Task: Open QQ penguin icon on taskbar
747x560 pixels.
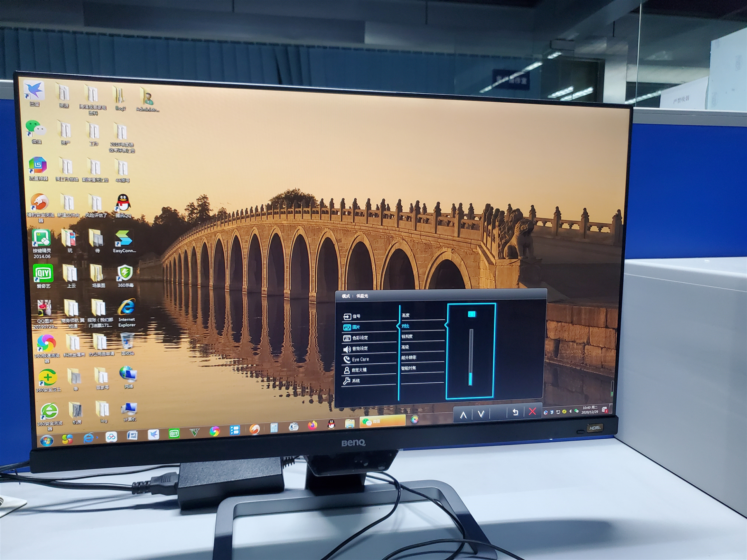Action: point(331,424)
